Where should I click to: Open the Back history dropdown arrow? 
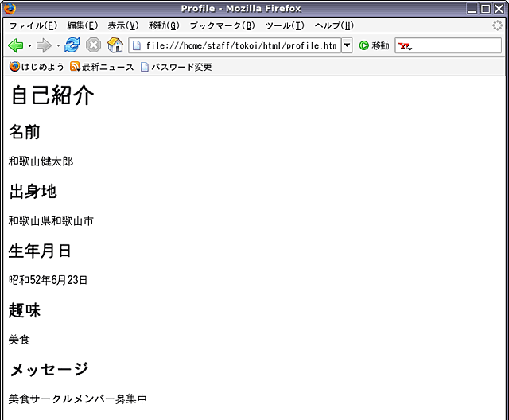pyautogui.click(x=29, y=45)
